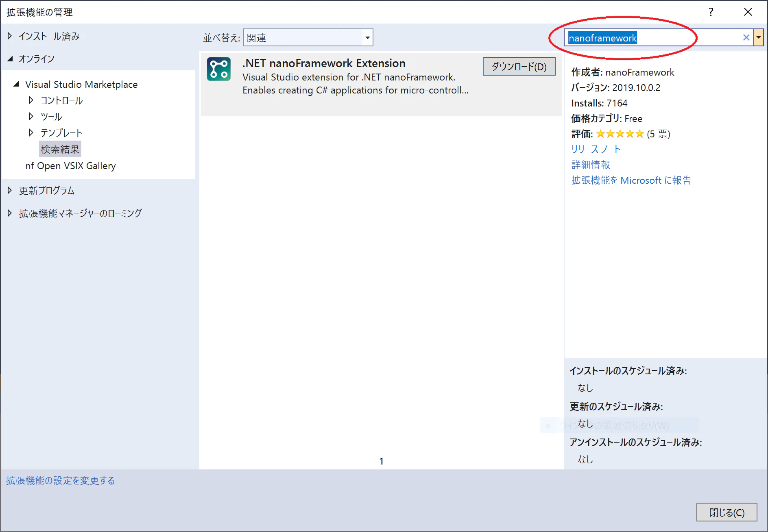Select コントロール category
The image size is (768, 532).
coord(61,100)
